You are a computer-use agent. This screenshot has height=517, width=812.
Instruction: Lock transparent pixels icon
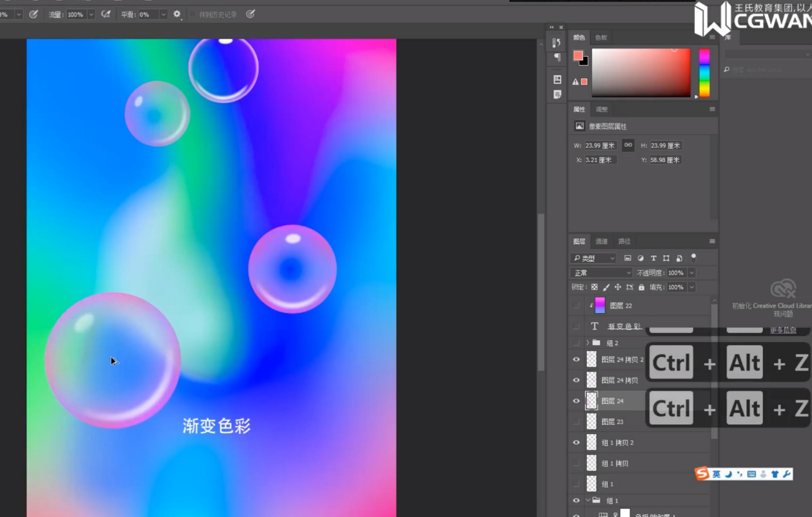pyautogui.click(x=594, y=287)
